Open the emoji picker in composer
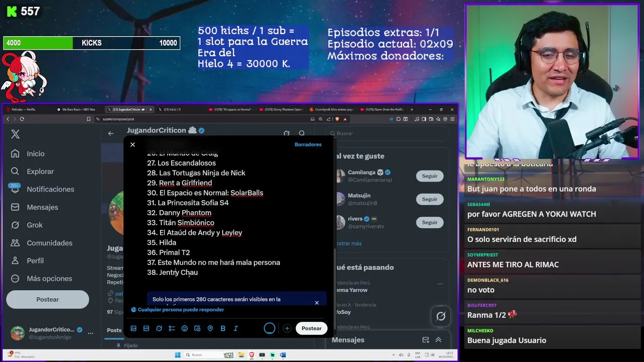Image resolution: width=644 pixels, height=362 pixels. tap(185, 328)
